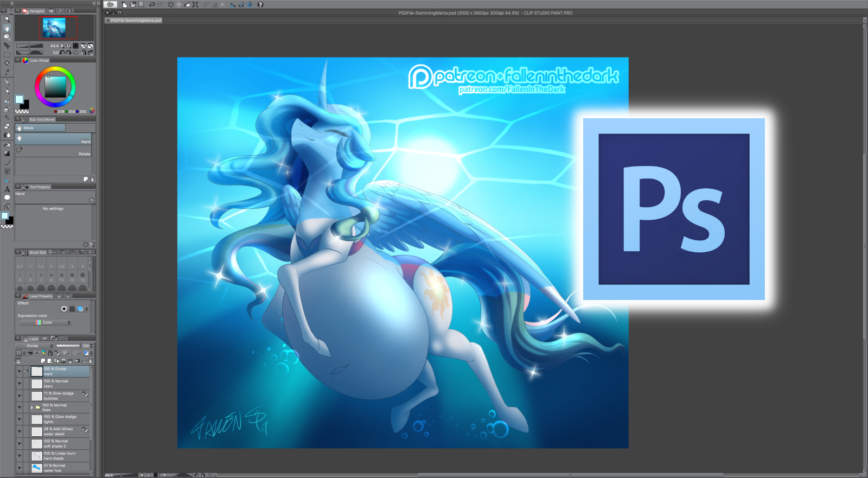Hide the 'water detail' layer
This screenshot has height=478, width=868.
(x=19, y=431)
